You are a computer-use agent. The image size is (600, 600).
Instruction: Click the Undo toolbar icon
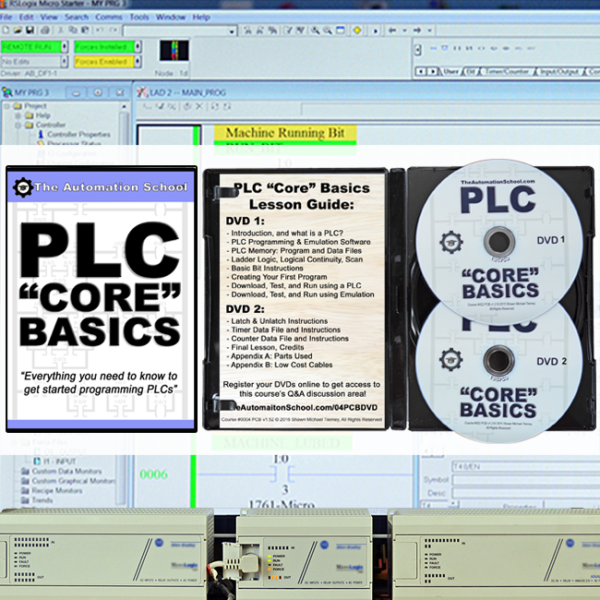pos(99,30)
